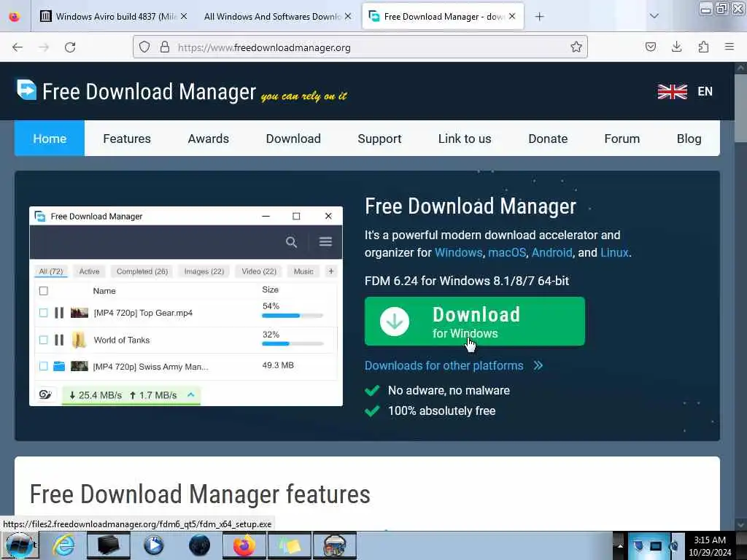Click the double chevron after other platforms
This screenshot has height=560, width=747.
[538, 366]
